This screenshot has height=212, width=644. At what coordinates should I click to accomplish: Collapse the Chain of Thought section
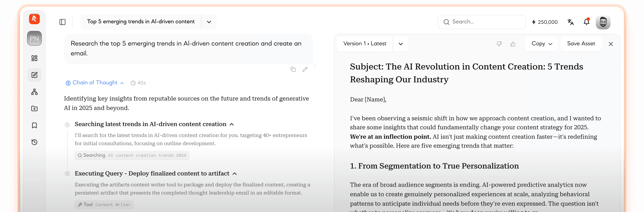point(122,83)
